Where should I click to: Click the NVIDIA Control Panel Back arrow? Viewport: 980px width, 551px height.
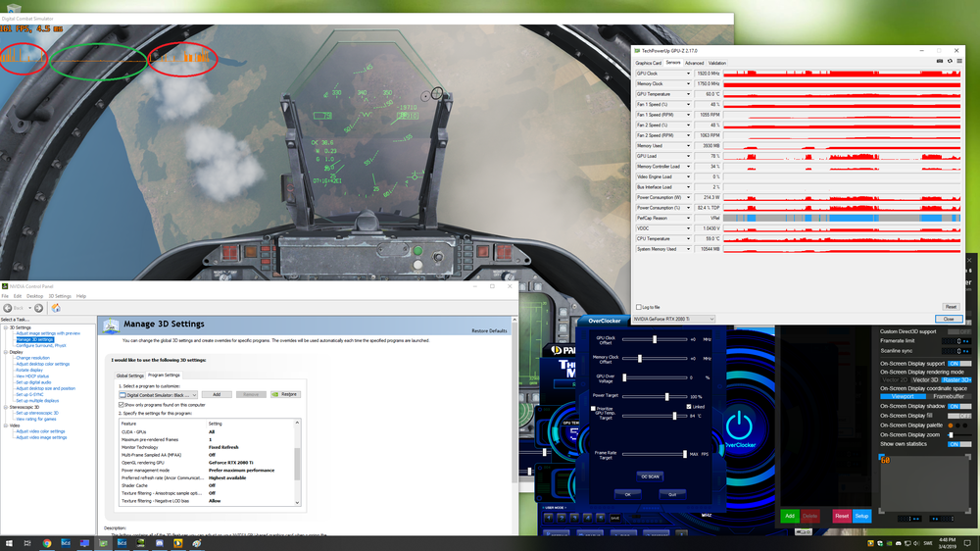pyautogui.click(x=8, y=308)
